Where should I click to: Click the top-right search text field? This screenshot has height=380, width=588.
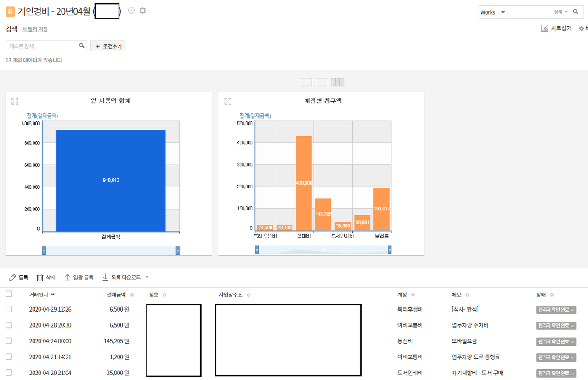(x=530, y=12)
